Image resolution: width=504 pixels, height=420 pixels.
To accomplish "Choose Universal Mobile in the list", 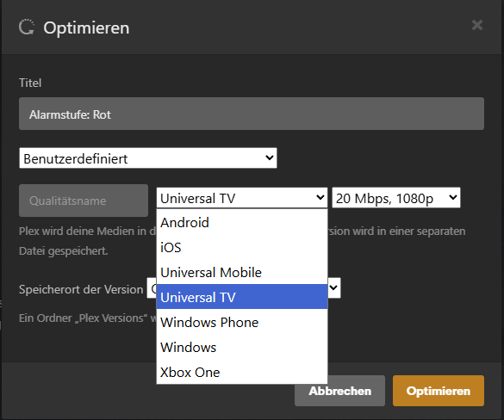I will coord(242,272).
